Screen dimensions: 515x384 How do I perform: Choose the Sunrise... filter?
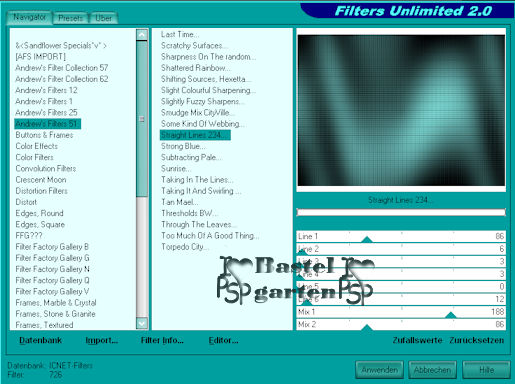pyautogui.click(x=176, y=168)
